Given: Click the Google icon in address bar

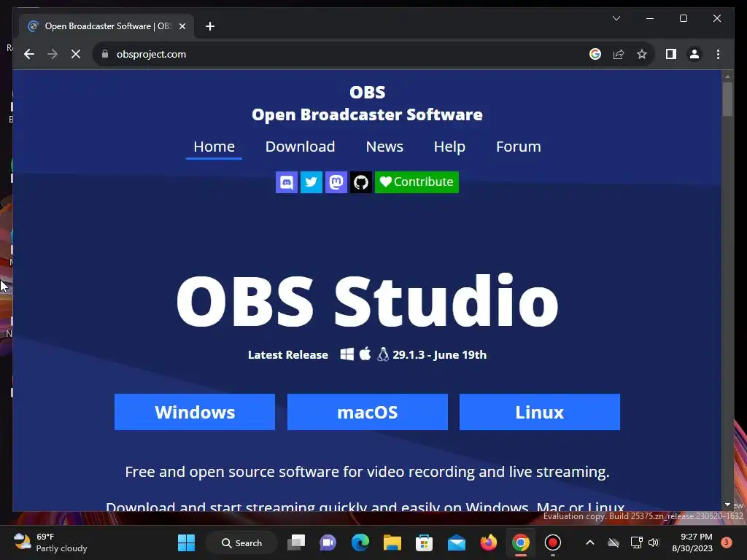Looking at the screenshot, I should click(x=595, y=54).
